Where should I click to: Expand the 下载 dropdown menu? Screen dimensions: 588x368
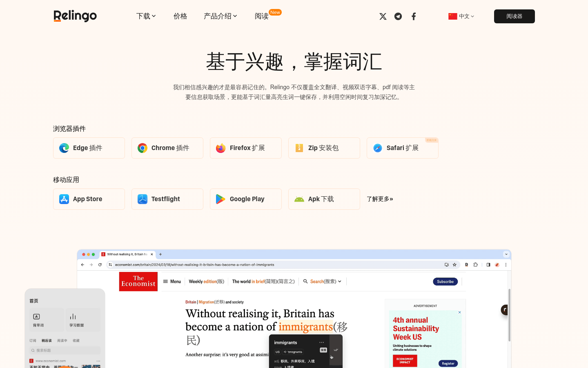[x=146, y=16]
